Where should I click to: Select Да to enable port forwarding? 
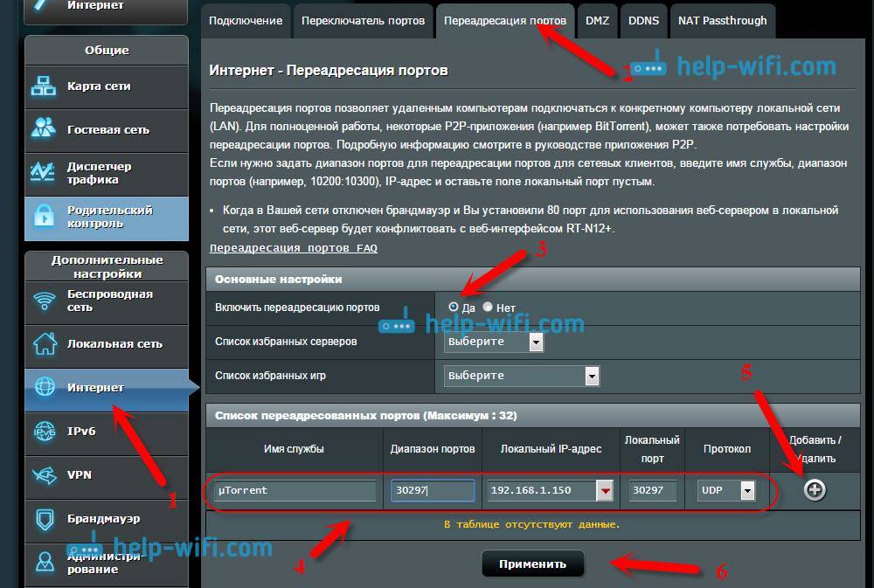(x=453, y=307)
